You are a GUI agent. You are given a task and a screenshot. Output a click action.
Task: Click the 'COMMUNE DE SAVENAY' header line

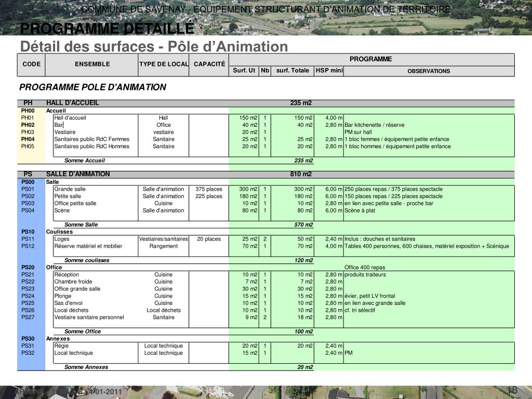pos(265,9)
